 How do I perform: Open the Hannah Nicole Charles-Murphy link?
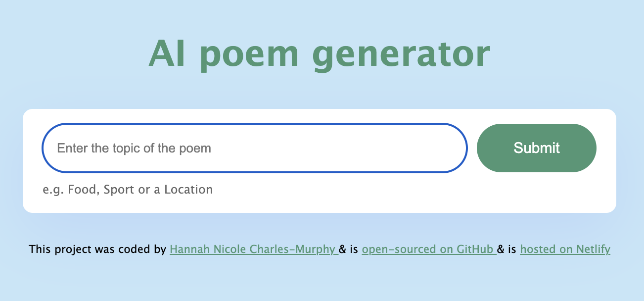[x=253, y=249]
